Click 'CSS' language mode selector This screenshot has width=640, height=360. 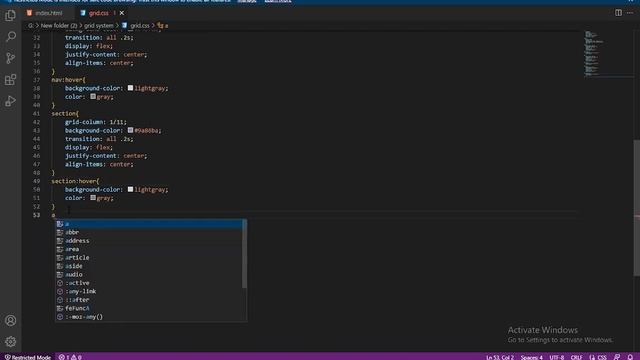pos(598,357)
